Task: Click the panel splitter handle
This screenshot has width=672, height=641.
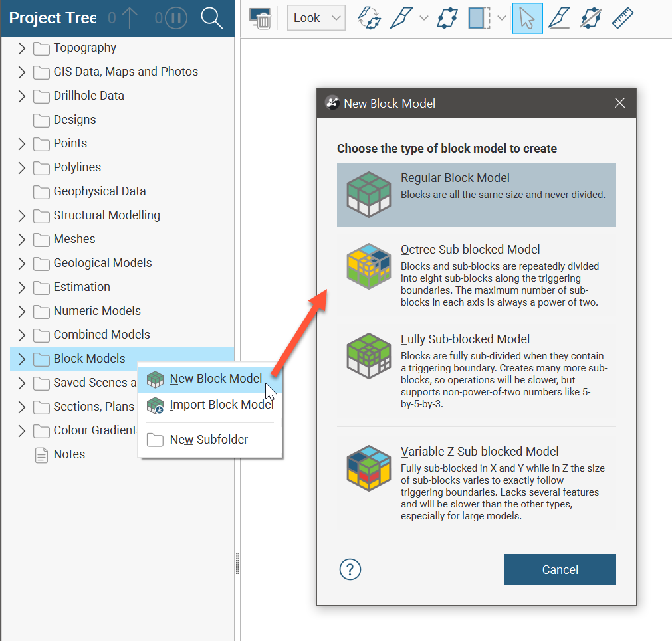Action: tap(238, 563)
